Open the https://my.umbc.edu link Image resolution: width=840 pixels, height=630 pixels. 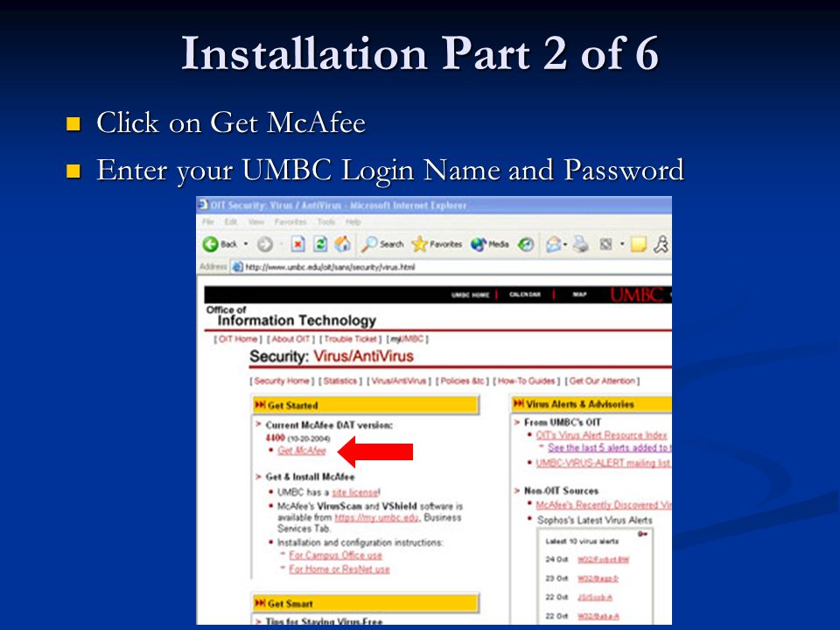(x=376, y=517)
